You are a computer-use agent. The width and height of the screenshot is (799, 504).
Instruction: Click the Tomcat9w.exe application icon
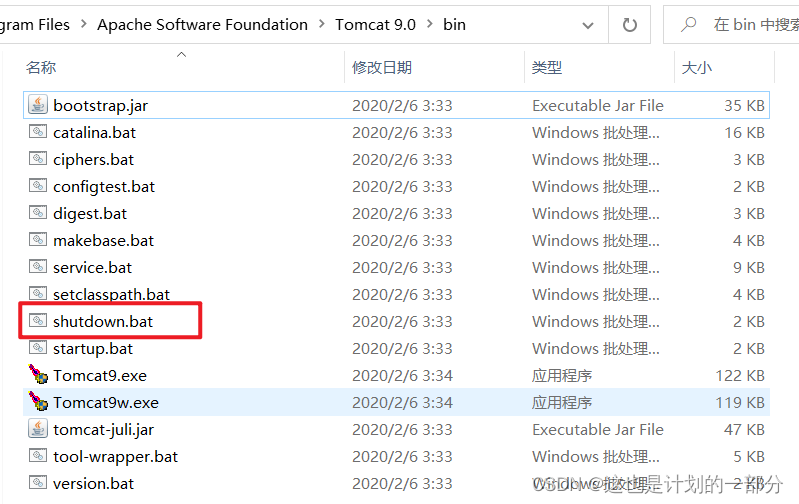tap(38, 401)
